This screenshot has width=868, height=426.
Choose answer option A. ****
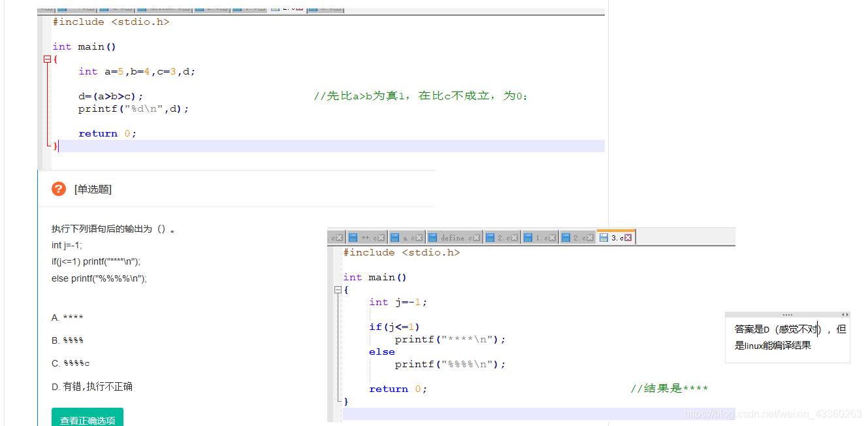point(67,318)
